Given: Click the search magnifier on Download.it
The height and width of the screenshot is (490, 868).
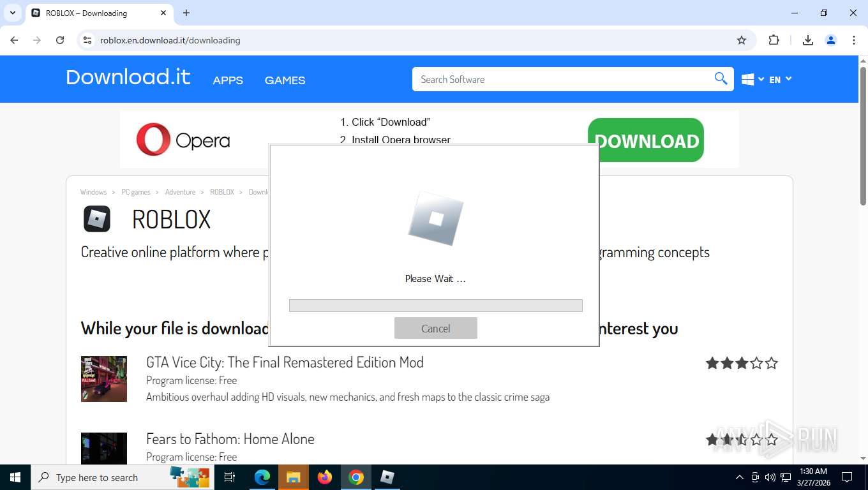Looking at the screenshot, I should (721, 79).
